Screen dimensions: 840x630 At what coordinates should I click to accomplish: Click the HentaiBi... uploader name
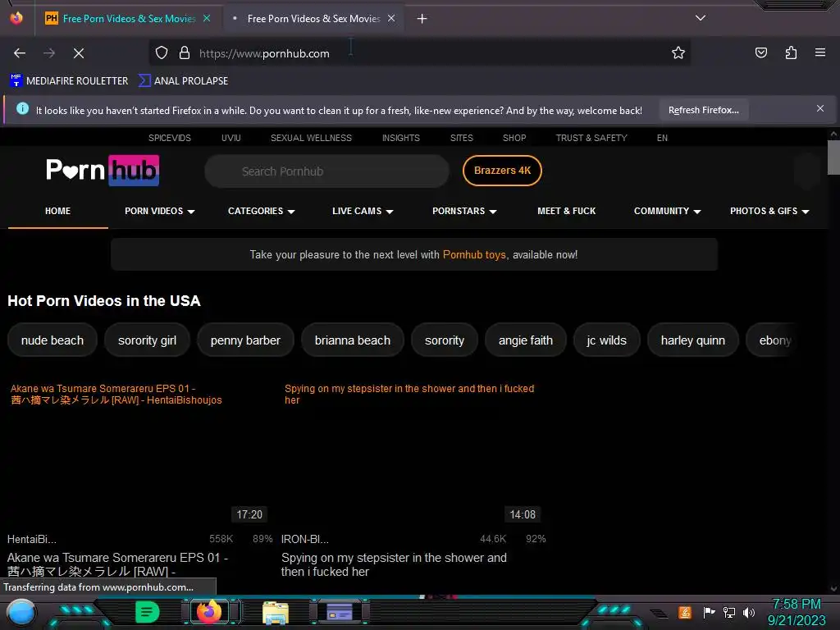[32, 540]
